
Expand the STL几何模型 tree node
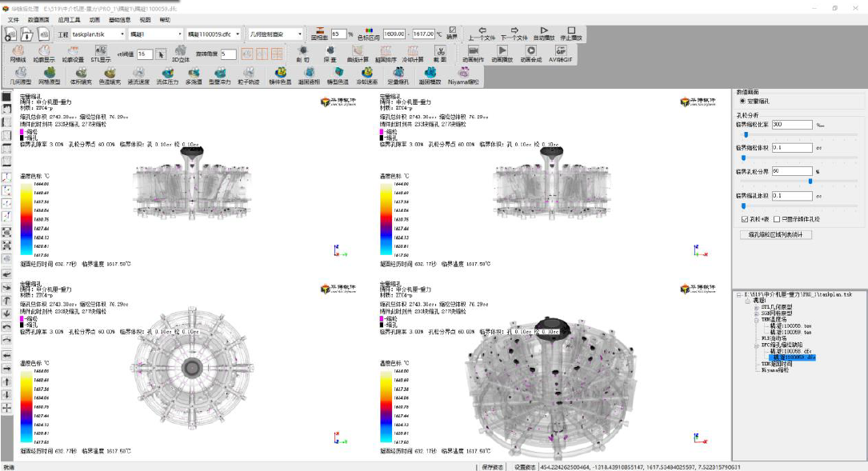pyautogui.click(x=756, y=308)
